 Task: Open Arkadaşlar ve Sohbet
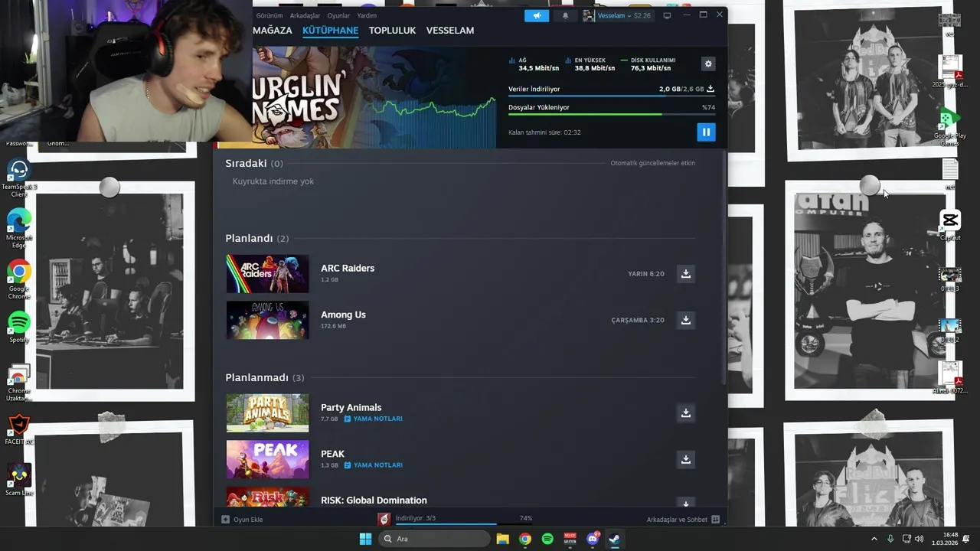[683, 520]
